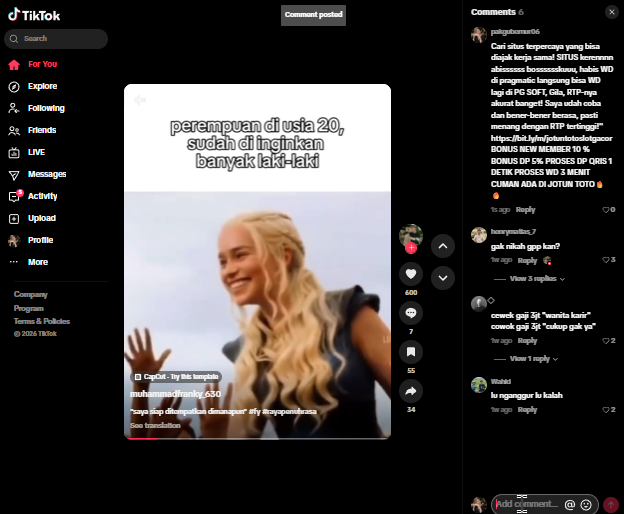Click the @ mention icon
The image size is (624, 514).
pyautogui.click(x=570, y=504)
